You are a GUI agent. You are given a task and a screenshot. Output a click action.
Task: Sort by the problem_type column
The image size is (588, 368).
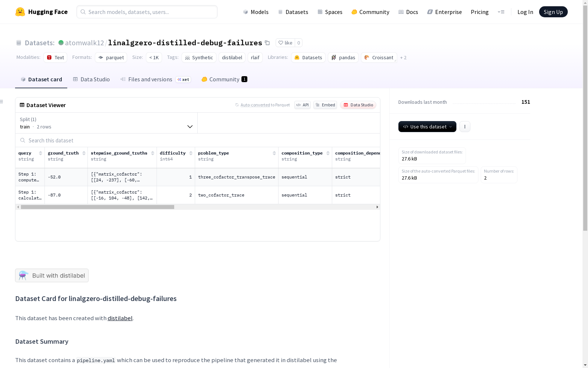(x=274, y=153)
